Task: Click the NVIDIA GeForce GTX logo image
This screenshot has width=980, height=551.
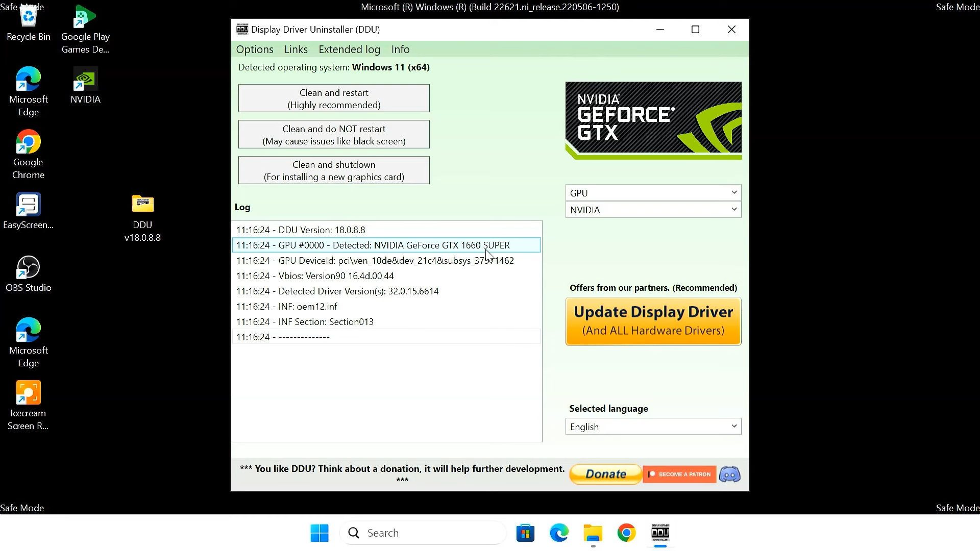Action: click(x=653, y=121)
